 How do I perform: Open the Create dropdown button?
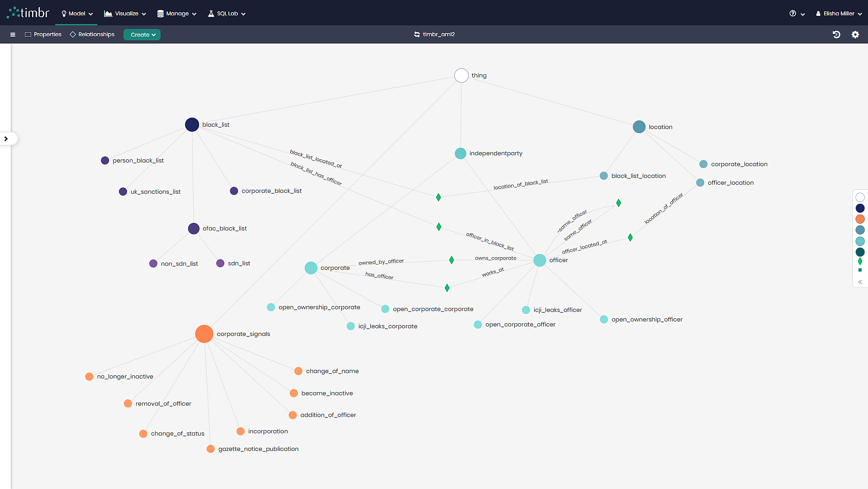tap(142, 34)
